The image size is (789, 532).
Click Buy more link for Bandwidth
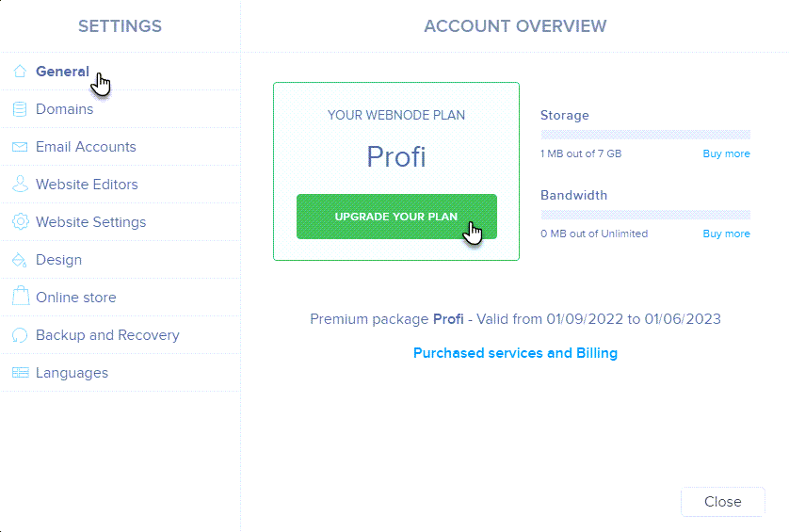[x=726, y=234]
